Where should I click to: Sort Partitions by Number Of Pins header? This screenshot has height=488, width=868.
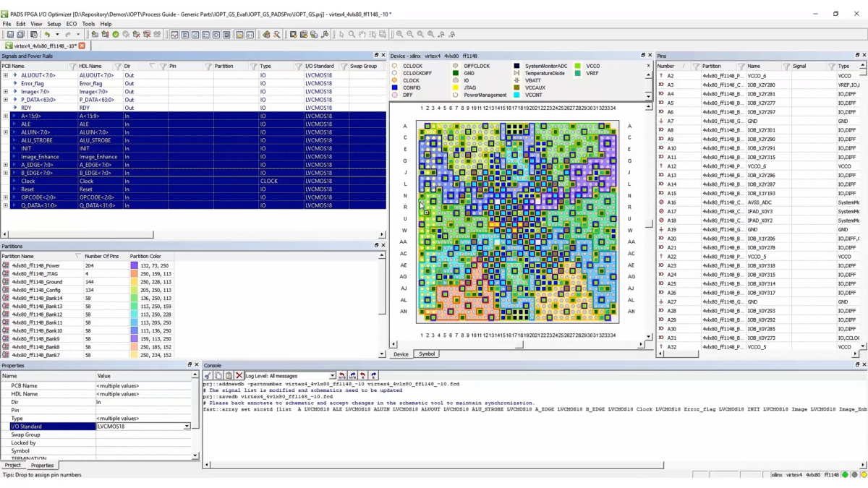[x=105, y=256]
